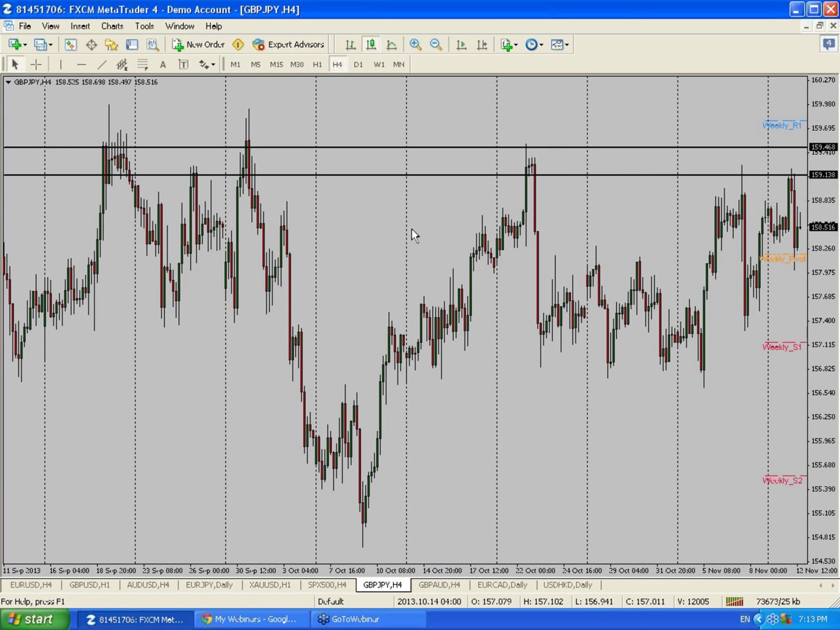Toggle Expert Advisors on or off
Image resolution: width=840 pixels, height=630 pixels.
[x=288, y=45]
